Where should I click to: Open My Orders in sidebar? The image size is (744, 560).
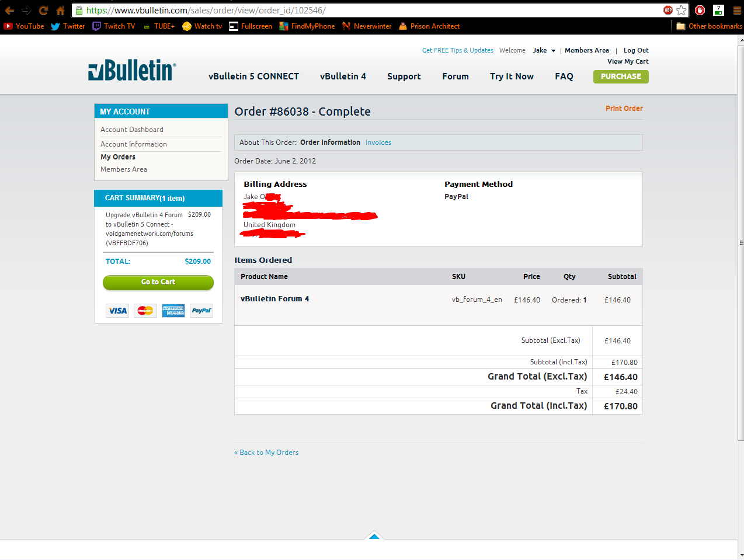click(x=118, y=157)
